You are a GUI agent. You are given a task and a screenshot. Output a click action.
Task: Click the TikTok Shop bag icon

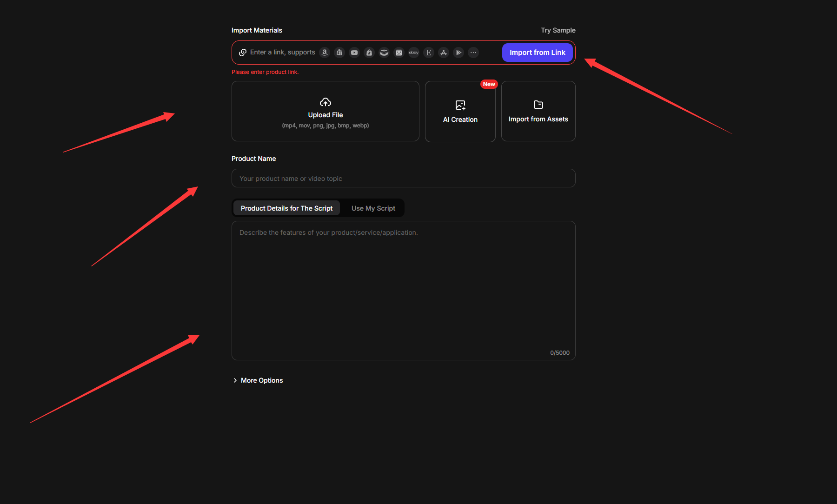coord(369,53)
